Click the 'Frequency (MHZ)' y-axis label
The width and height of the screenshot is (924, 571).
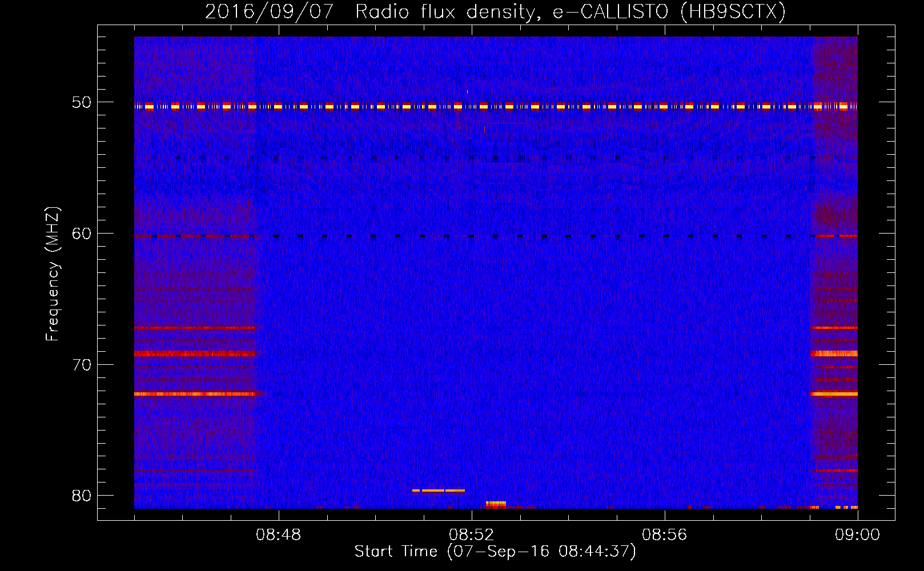click(53, 274)
